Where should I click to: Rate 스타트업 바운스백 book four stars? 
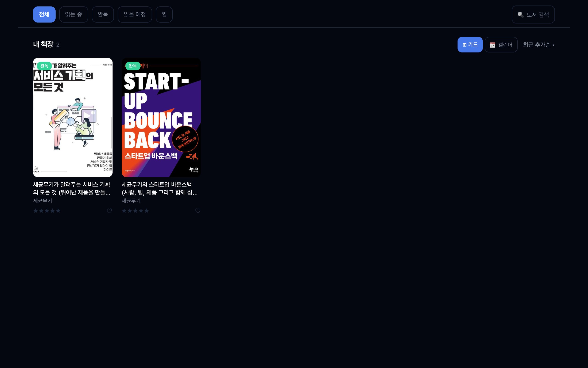[x=141, y=211]
